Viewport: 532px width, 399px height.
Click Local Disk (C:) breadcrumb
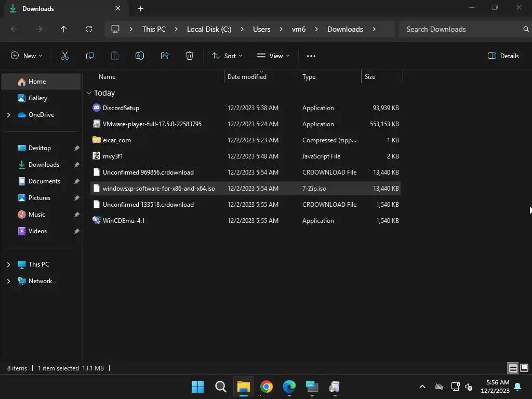click(x=209, y=29)
